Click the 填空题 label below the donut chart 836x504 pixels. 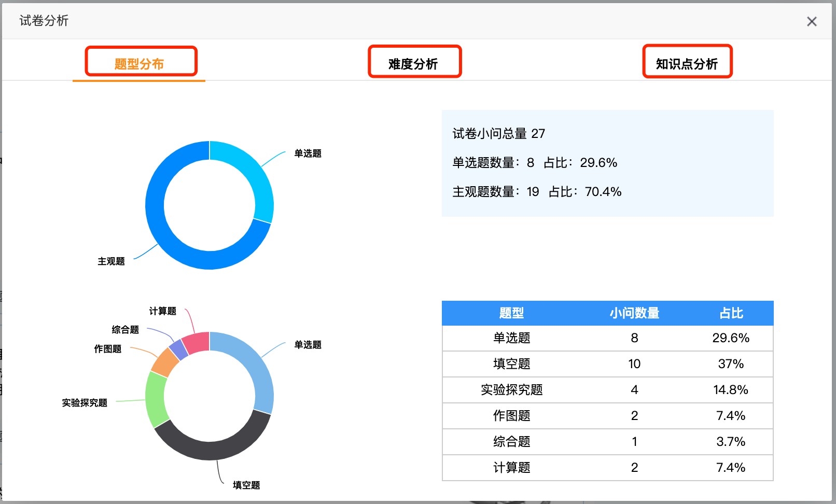point(246,485)
